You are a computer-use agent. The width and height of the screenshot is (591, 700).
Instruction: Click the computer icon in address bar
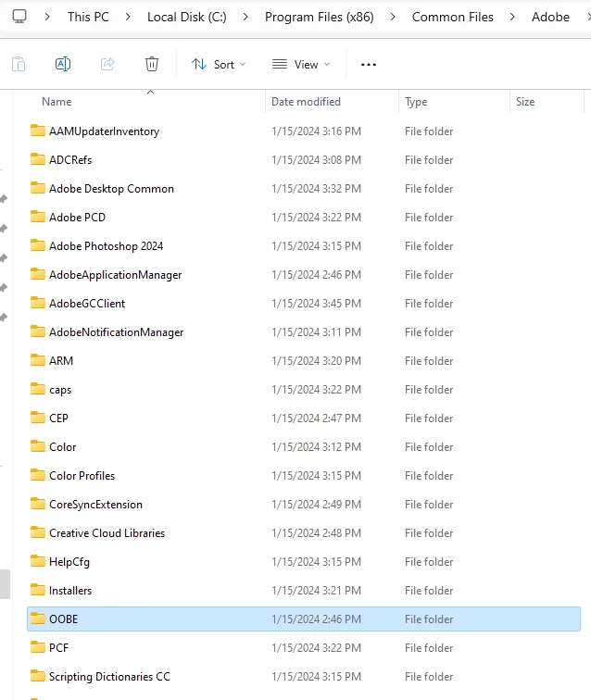coord(19,17)
